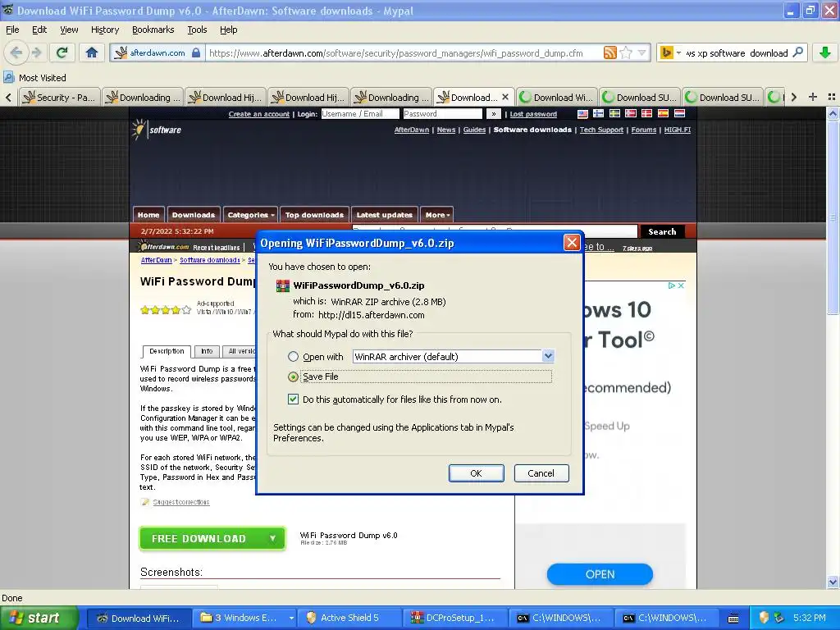Subscribe using the RSS feed icon
This screenshot has height=630, width=840.
pos(609,52)
